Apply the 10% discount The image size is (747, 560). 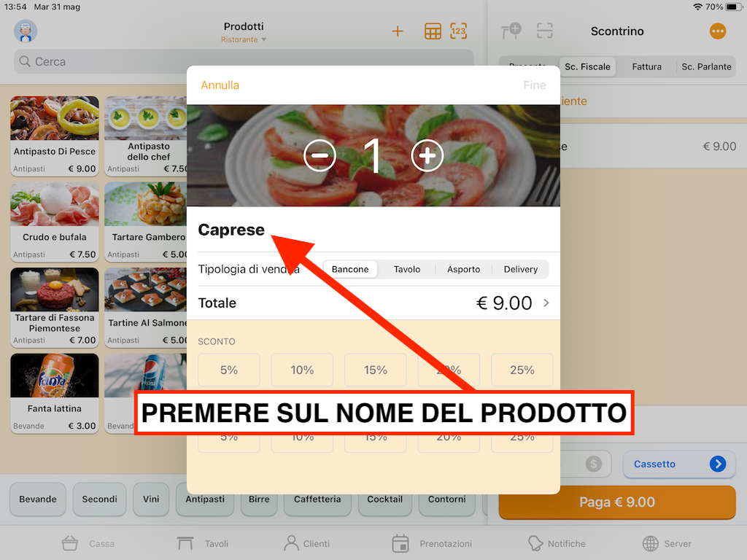pos(302,370)
